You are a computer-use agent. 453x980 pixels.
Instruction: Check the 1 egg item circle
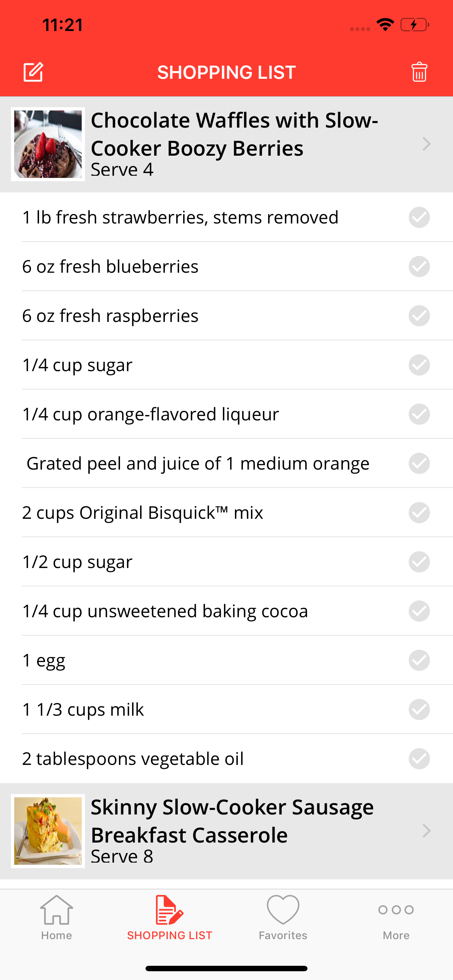419,660
